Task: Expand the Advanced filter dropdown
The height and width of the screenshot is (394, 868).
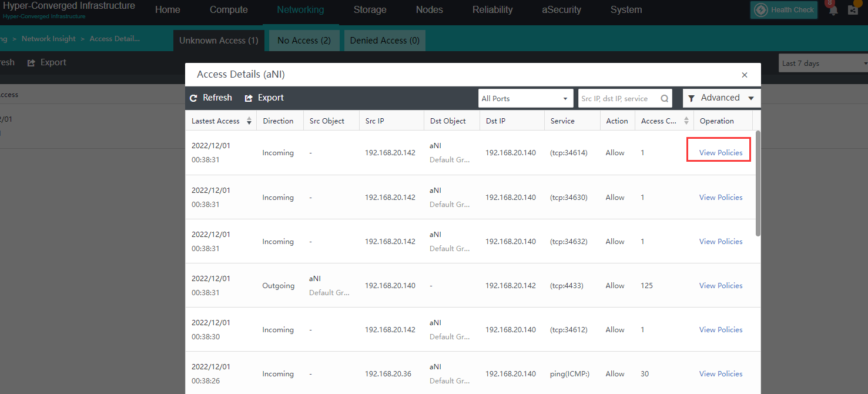Action: pyautogui.click(x=722, y=98)
